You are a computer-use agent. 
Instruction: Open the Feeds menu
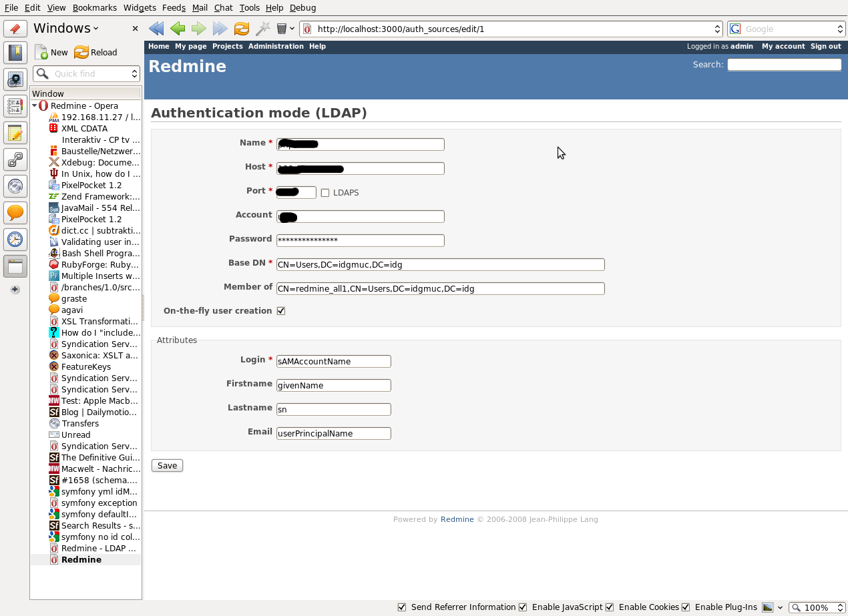click(174, 7)
